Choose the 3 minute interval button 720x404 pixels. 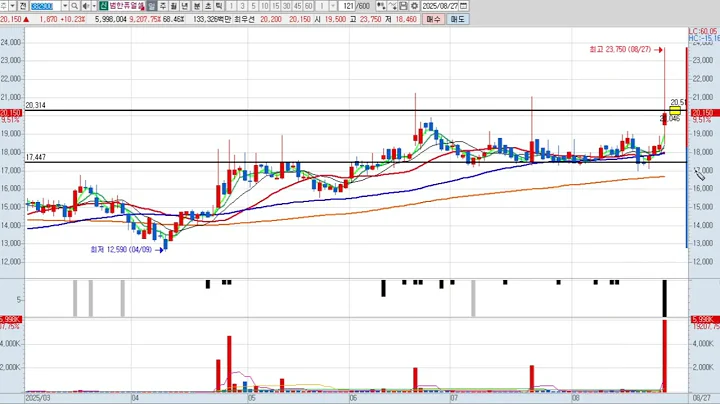[242, 6]
